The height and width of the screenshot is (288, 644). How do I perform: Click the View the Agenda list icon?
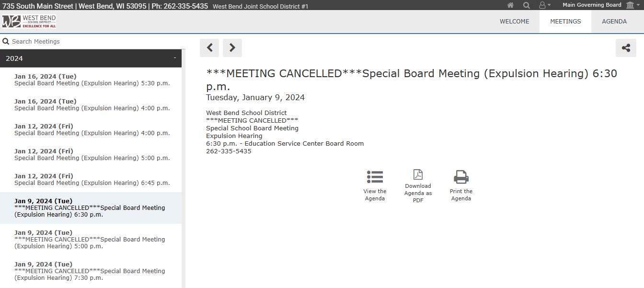(x=375, y=177)
